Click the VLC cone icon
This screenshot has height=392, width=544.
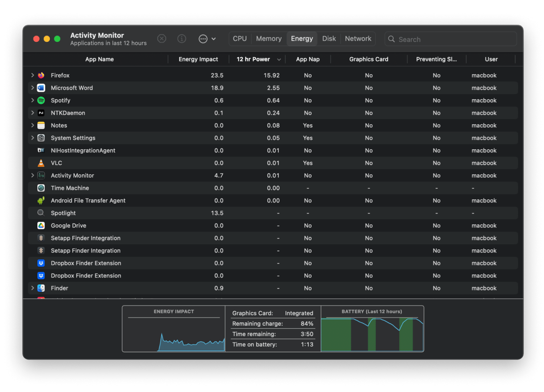pyautogui.click(x=41, y=163)
